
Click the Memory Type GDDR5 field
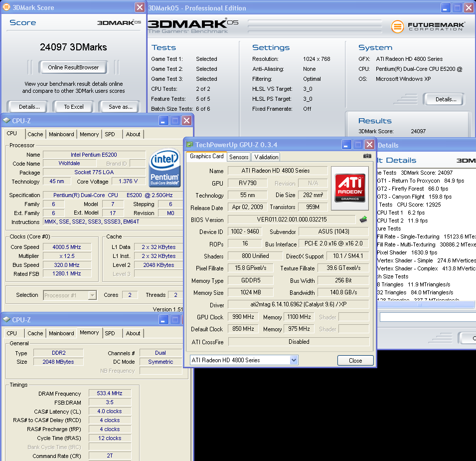[x=250, y=280]
